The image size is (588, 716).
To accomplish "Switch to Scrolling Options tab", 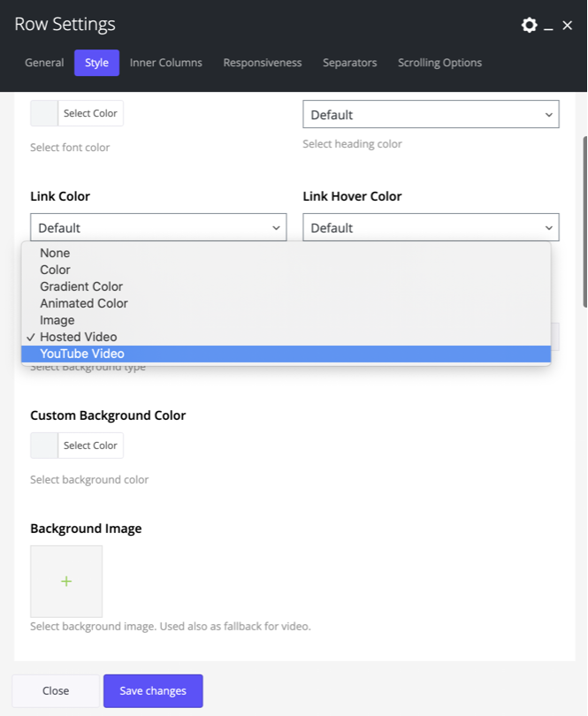I will [x=439, y=63].
